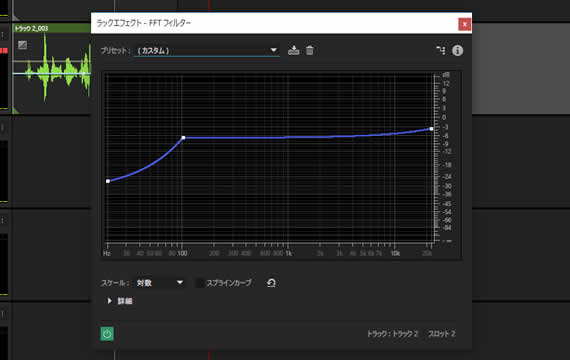Click the fade icon on the track clip

(23, 45)
